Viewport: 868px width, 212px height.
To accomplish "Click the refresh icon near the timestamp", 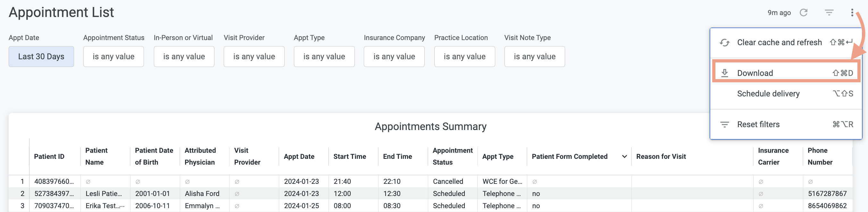I will pos(804,12).
